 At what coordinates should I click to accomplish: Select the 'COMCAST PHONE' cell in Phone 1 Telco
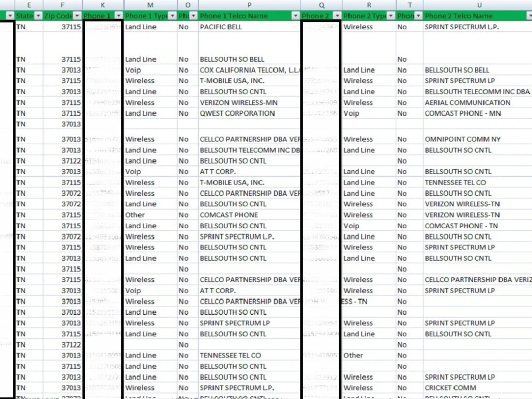pyautogui.click(x=250, y=215)
